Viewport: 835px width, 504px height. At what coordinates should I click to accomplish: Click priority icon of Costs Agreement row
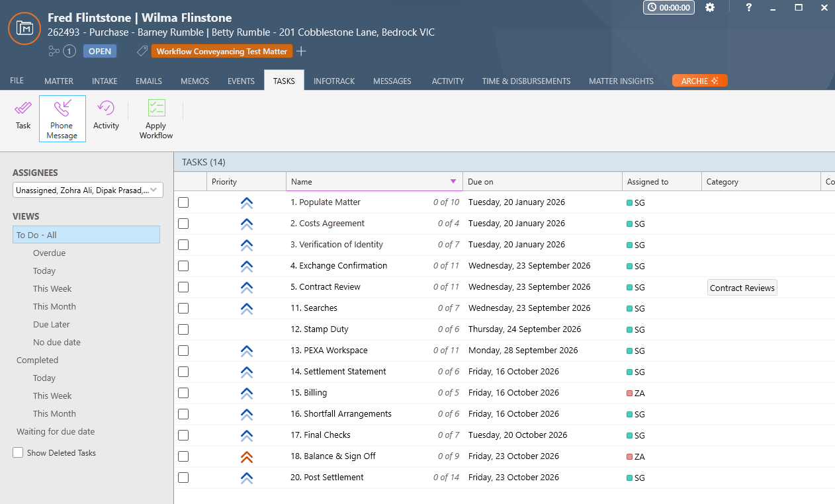click(247, 224)
